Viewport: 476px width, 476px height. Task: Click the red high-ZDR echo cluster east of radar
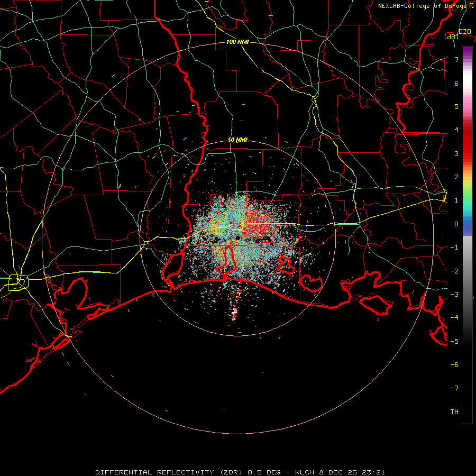pyautogui.click(x=257, y=224)
